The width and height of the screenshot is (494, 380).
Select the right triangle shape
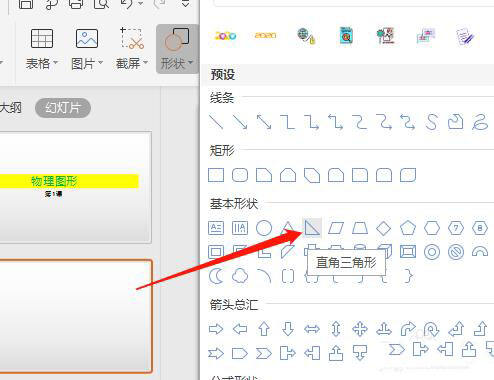(x=312, y=228)
